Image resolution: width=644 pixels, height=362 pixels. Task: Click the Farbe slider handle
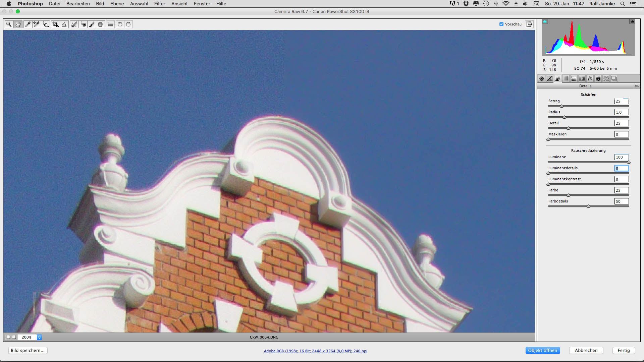click(x=568, y=195)
